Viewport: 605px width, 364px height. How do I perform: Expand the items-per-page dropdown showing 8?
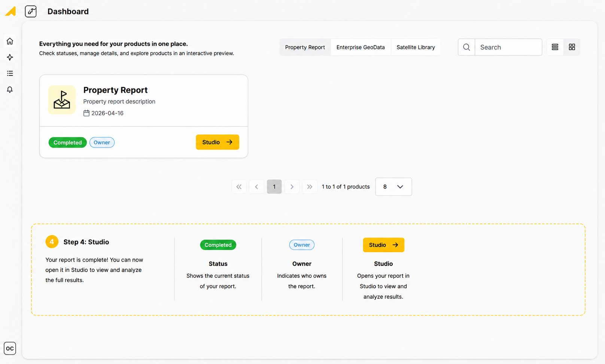pos(393,187)
